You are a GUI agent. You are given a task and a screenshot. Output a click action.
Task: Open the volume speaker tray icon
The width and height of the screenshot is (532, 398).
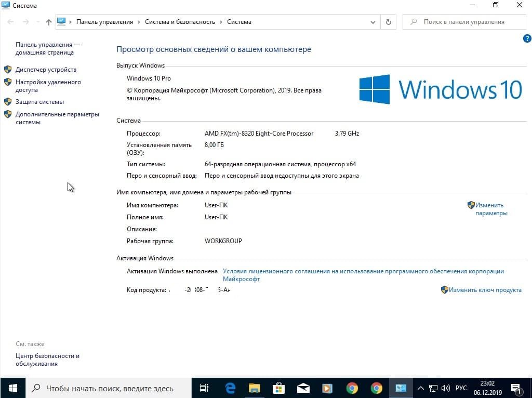[x=445, y=388]
